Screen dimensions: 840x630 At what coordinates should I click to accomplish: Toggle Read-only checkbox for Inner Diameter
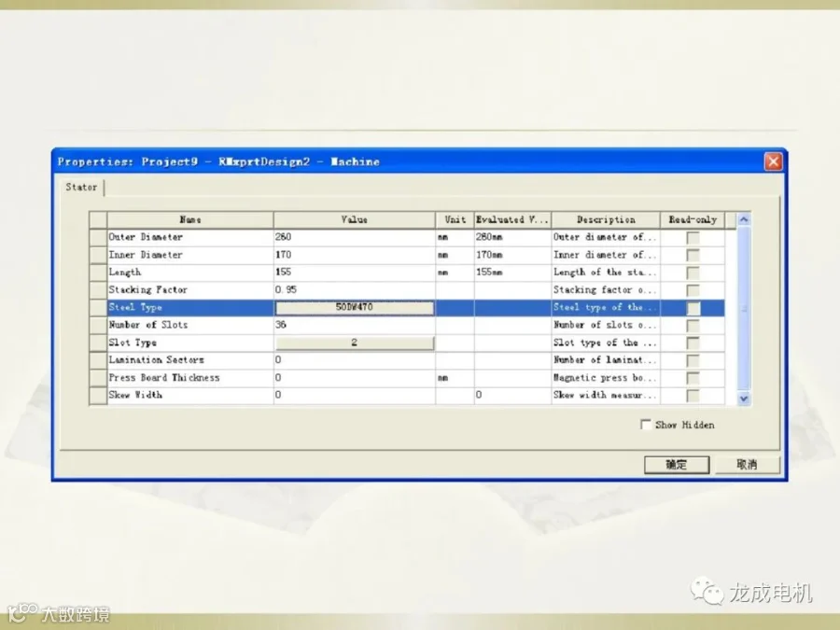click(693, 255)
